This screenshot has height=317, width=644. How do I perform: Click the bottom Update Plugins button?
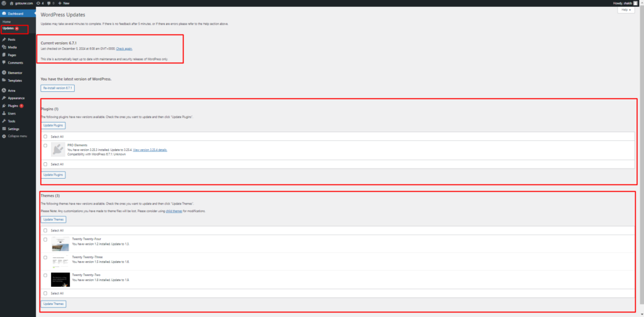click(53, 175)
